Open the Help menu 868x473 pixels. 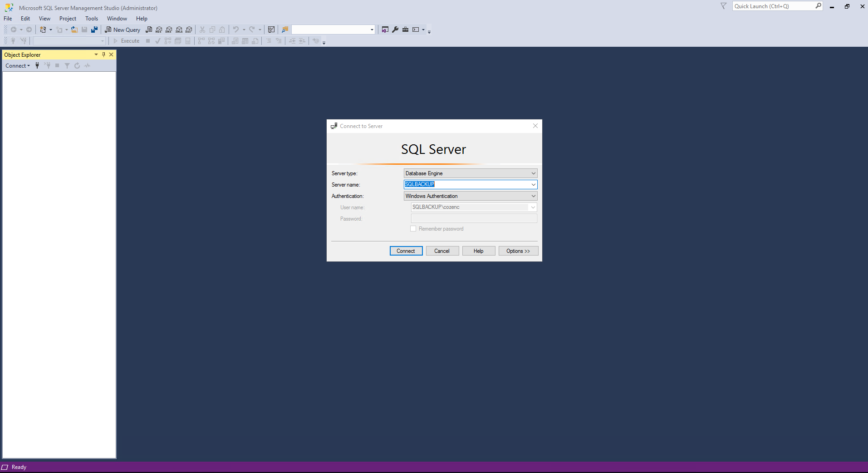tap(142, 19)
